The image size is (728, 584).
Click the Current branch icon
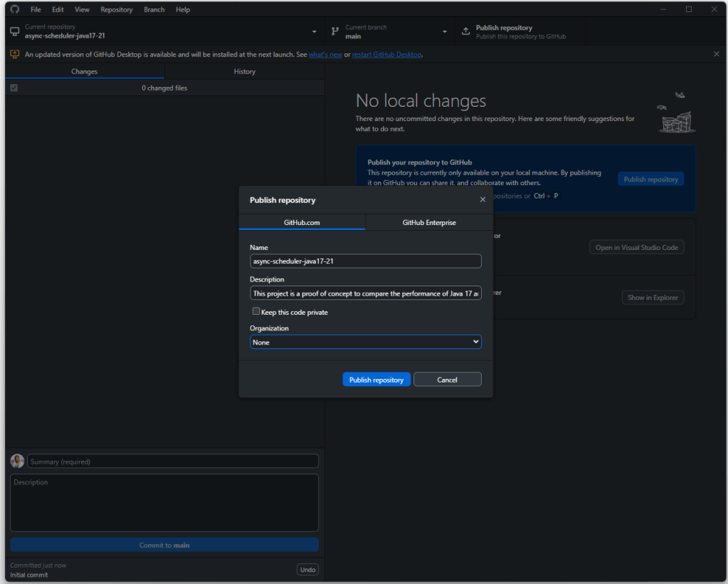tap(334, 31)
